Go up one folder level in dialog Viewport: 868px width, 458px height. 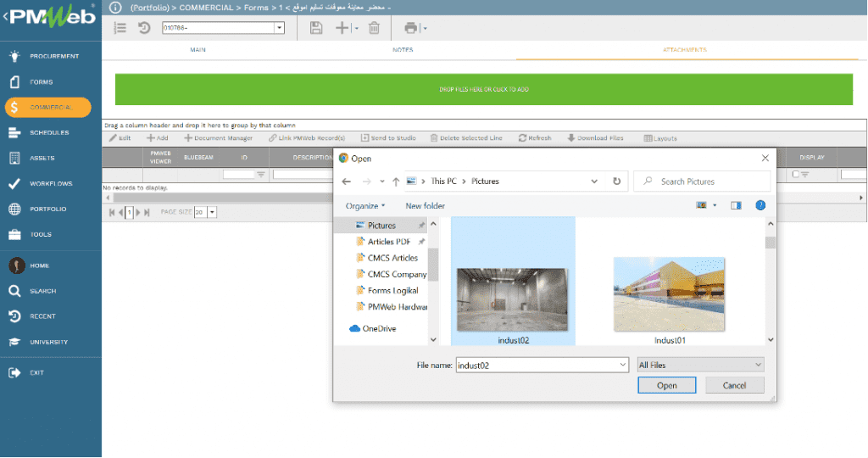point(396,182)
